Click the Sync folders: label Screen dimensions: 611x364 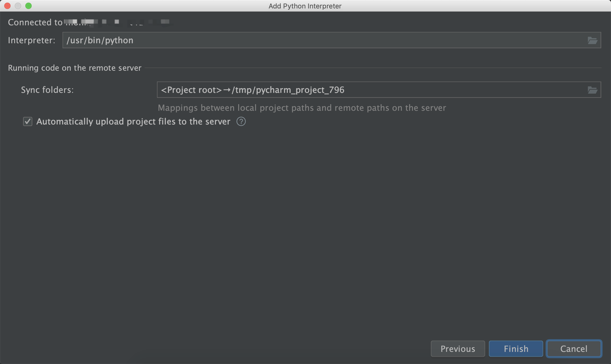tap(47, 90)
